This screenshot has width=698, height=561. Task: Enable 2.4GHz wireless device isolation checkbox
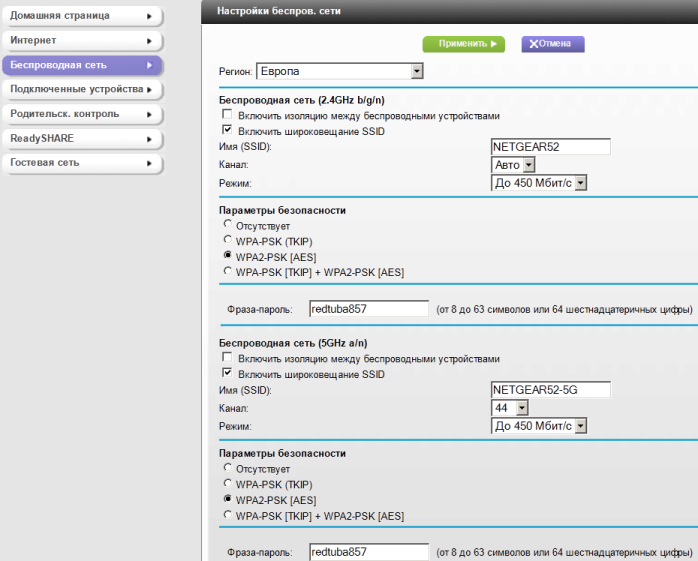point(227,114)
